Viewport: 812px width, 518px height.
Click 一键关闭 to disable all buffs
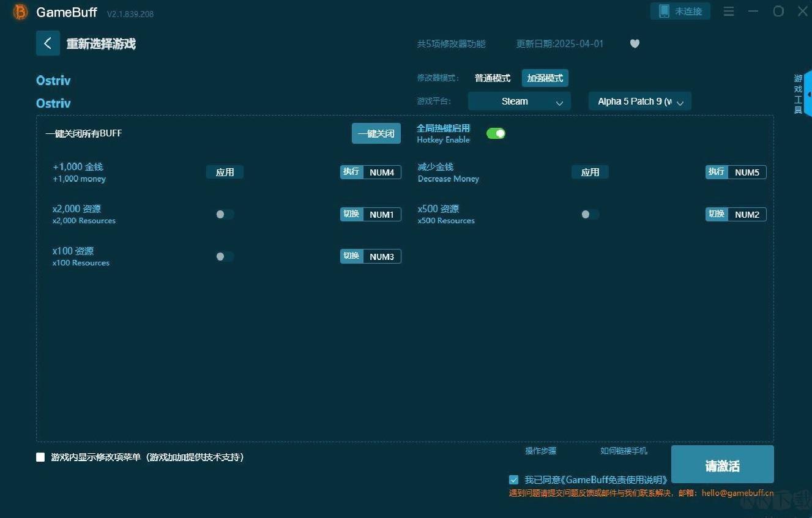coord(376,133)
